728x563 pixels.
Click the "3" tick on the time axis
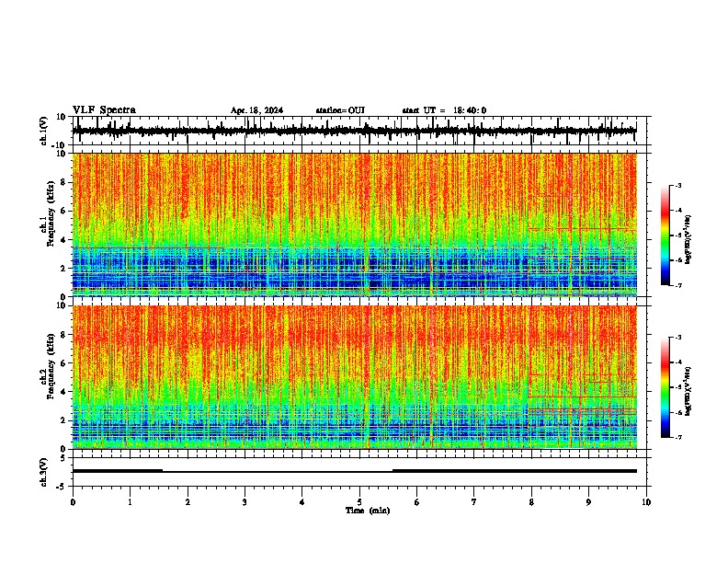[x=245, y=502]
